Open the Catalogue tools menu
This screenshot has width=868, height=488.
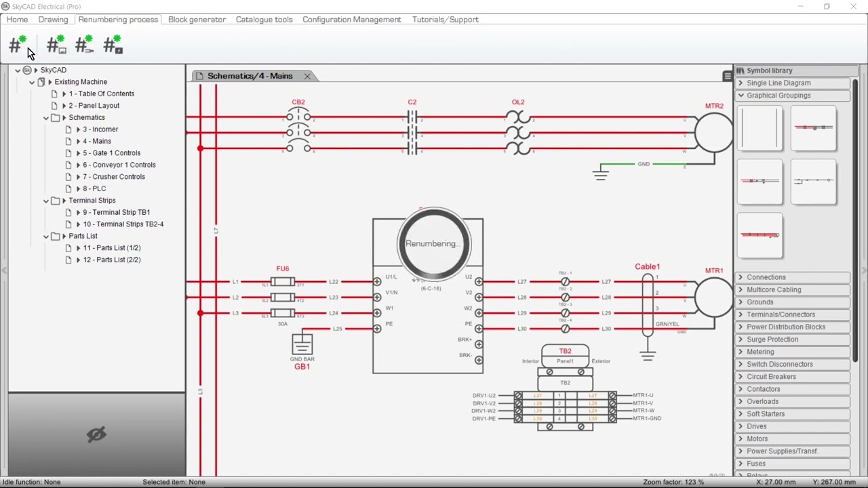(x=264, y=19)
